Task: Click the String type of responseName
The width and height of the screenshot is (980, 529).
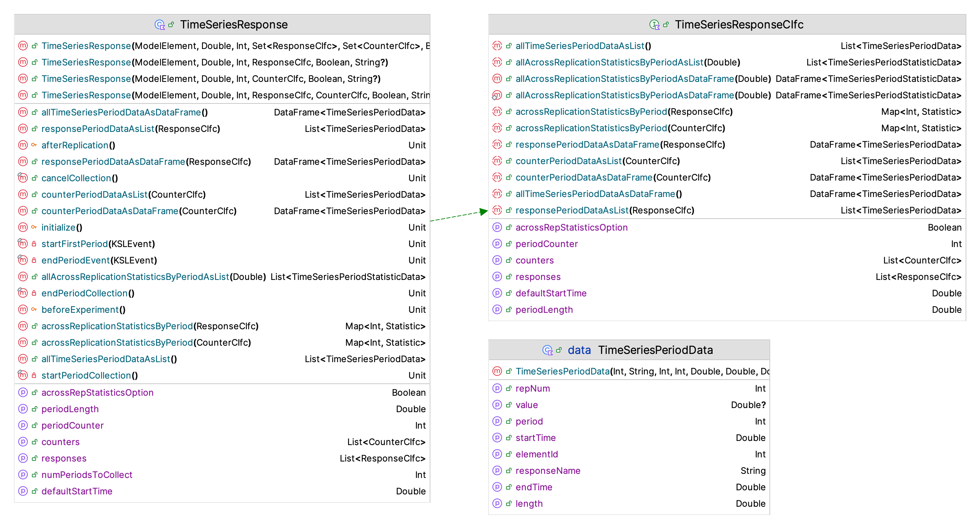Action: coord(753,470)
